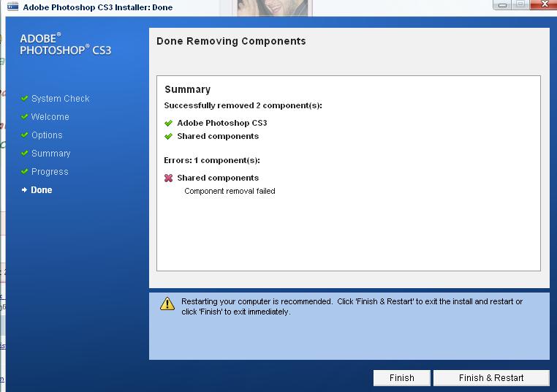
Task: Go to the Progress step in the sidebar
Action: pyautogui.click(x=50, y=172)
